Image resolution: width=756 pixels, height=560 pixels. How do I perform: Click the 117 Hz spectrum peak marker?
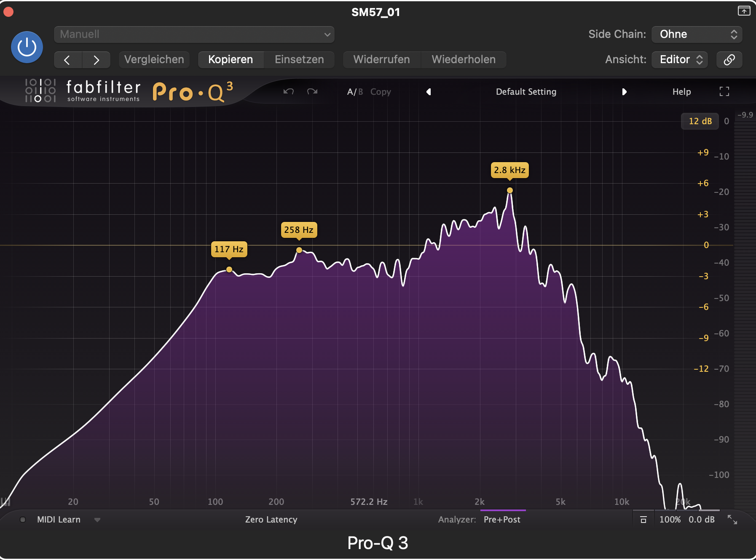229,269
